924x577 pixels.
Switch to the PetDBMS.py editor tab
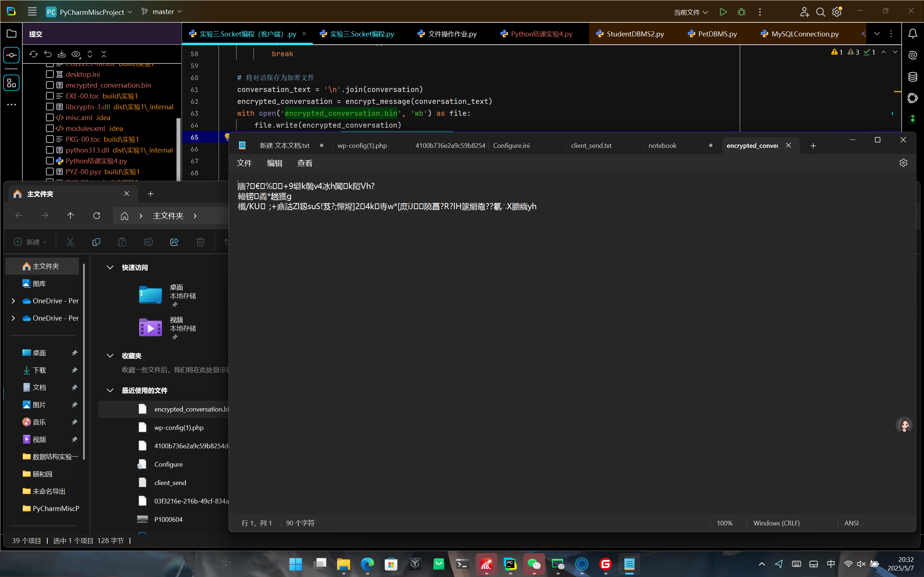712,34
